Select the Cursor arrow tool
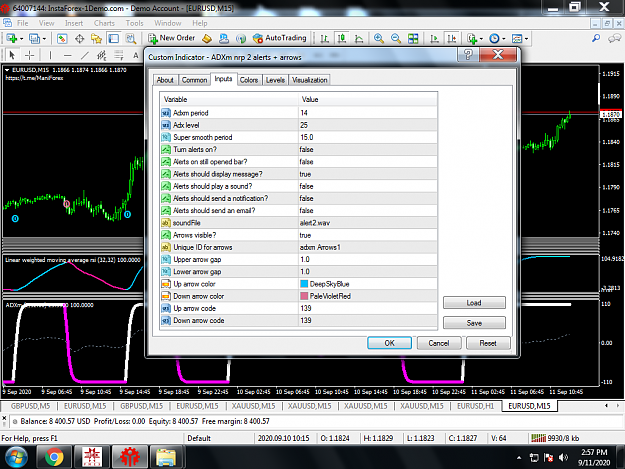 point(12,55)
